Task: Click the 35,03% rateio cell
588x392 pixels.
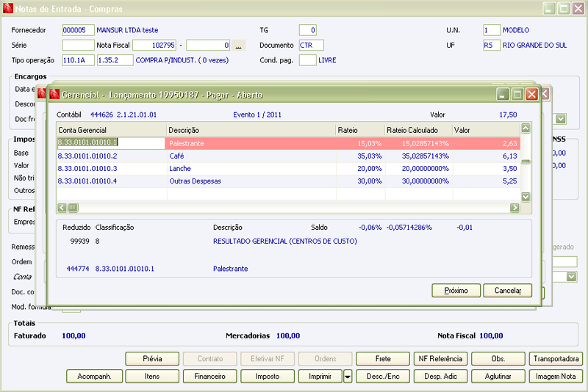Action: click(361, 156)
